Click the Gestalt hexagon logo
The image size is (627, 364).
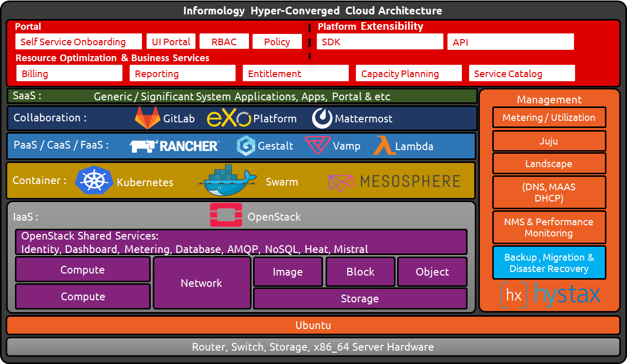(x=246, y=145)
